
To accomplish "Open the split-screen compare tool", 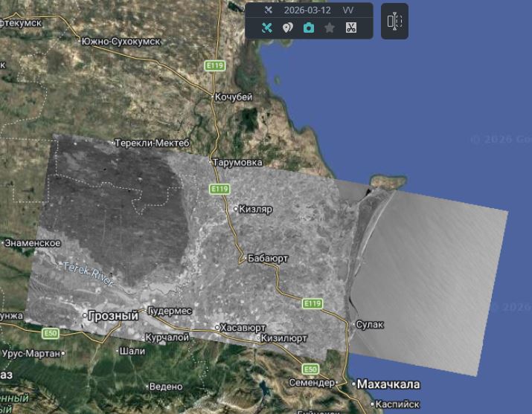I will (394, 22).
